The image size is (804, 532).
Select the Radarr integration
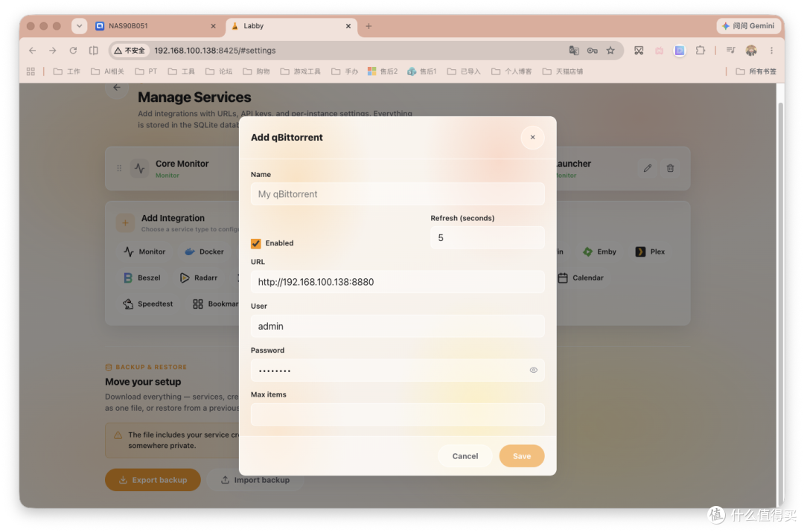point(199,278)
